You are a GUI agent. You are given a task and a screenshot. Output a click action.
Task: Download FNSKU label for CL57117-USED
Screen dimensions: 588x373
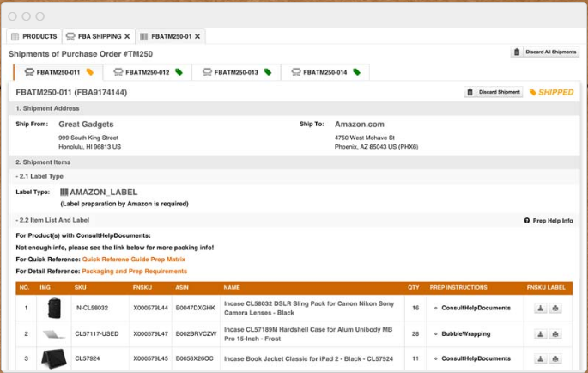541,334
